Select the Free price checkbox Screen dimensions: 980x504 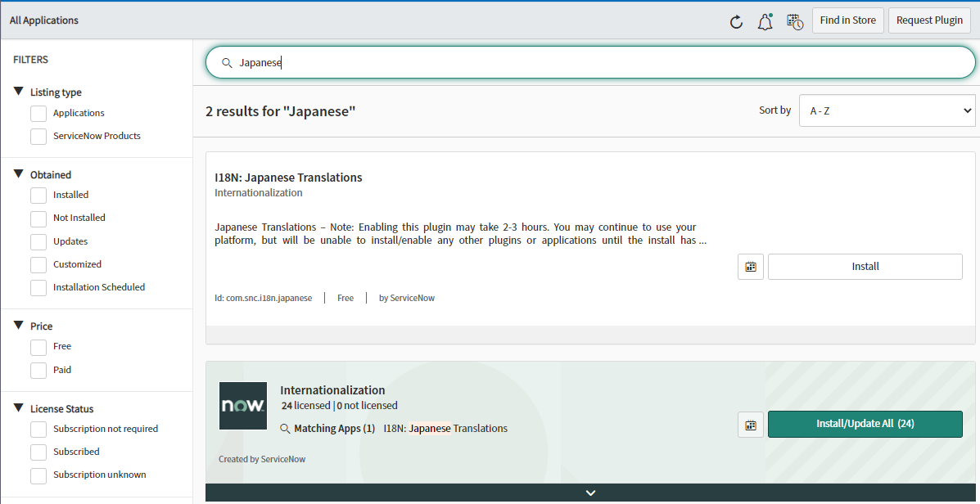click(38, 347)
